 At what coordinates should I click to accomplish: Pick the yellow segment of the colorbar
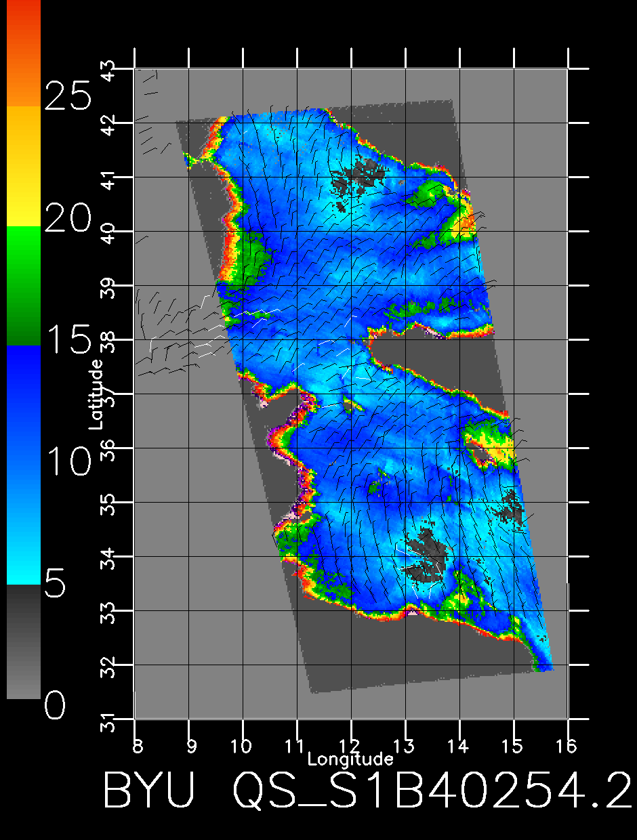[23, 166]
